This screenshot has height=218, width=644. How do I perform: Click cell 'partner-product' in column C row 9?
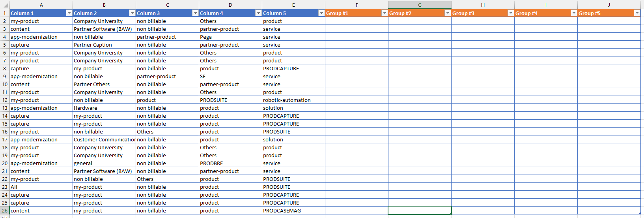tap(168, 76)
